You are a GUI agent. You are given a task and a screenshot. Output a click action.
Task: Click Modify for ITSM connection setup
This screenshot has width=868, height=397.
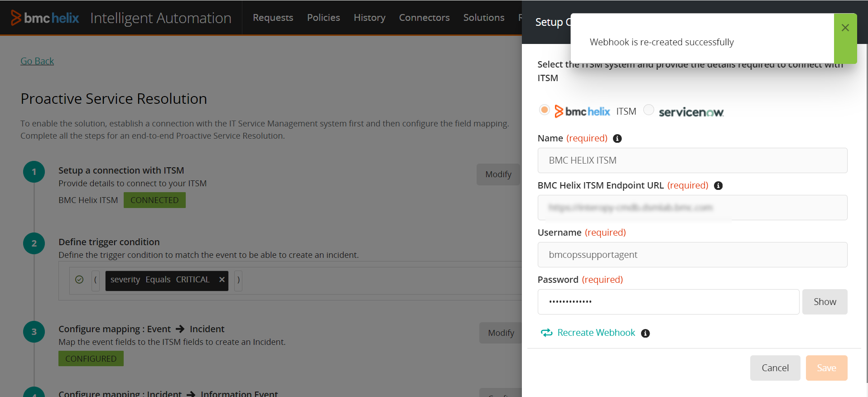point(498,174)
